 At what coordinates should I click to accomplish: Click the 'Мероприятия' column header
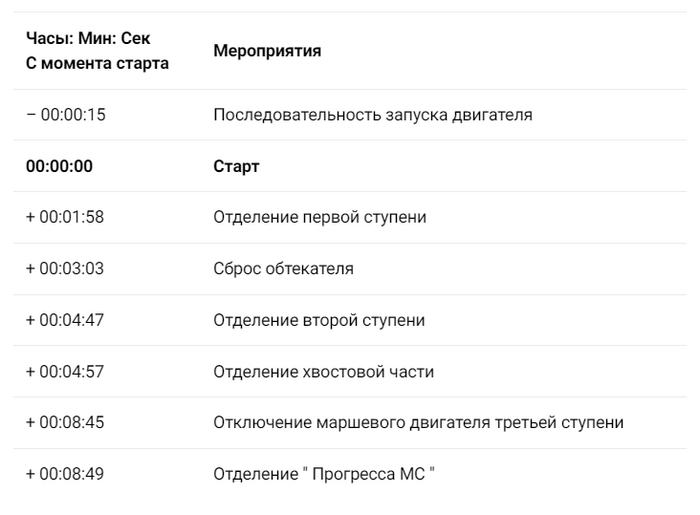(267, 51)
